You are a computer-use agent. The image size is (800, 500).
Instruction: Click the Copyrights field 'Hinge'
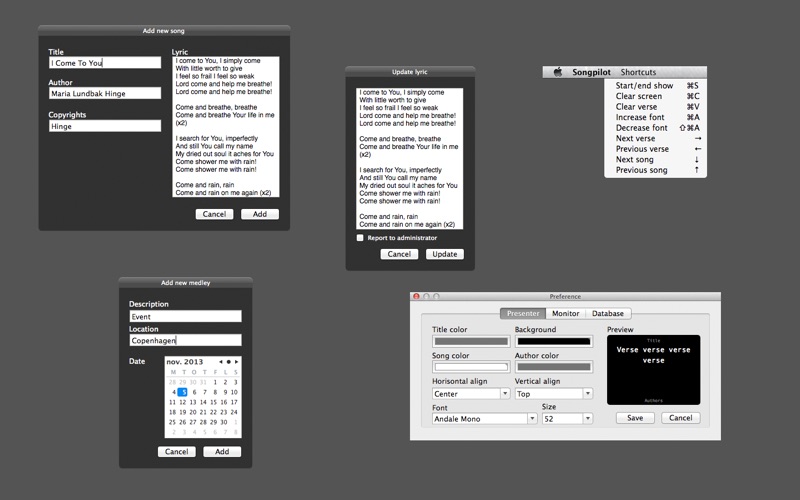tap(105, 126)
